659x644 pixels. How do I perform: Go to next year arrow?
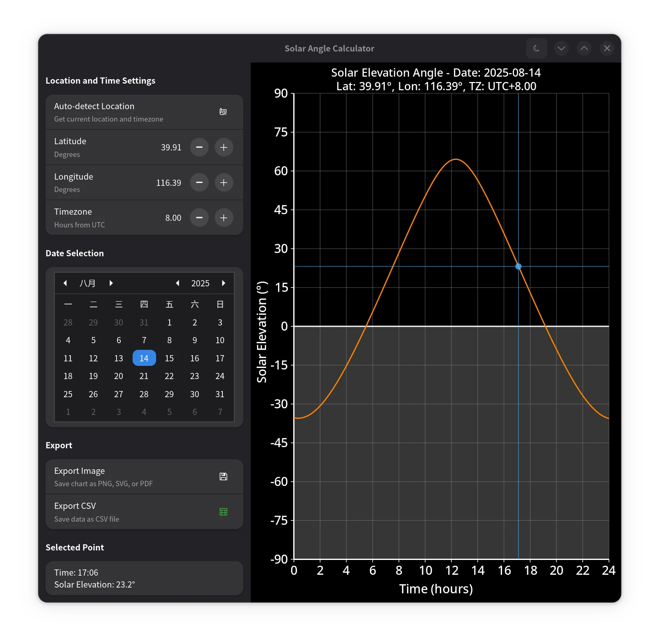tap(224, 283)
